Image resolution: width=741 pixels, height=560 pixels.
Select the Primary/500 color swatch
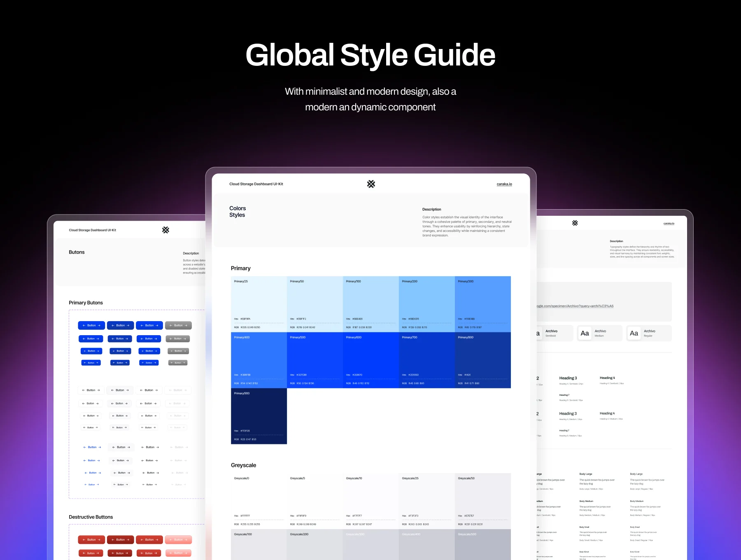[315, 358]
